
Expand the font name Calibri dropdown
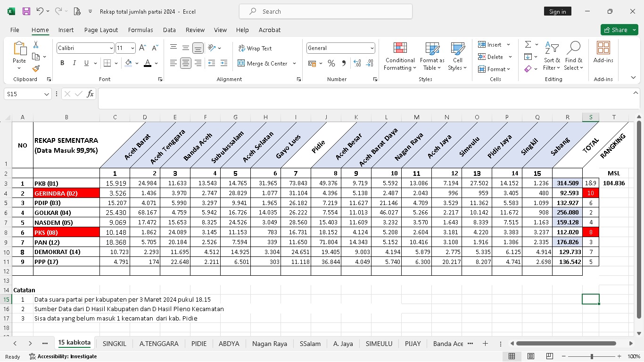pyautogui.click(x=111, y=48)
